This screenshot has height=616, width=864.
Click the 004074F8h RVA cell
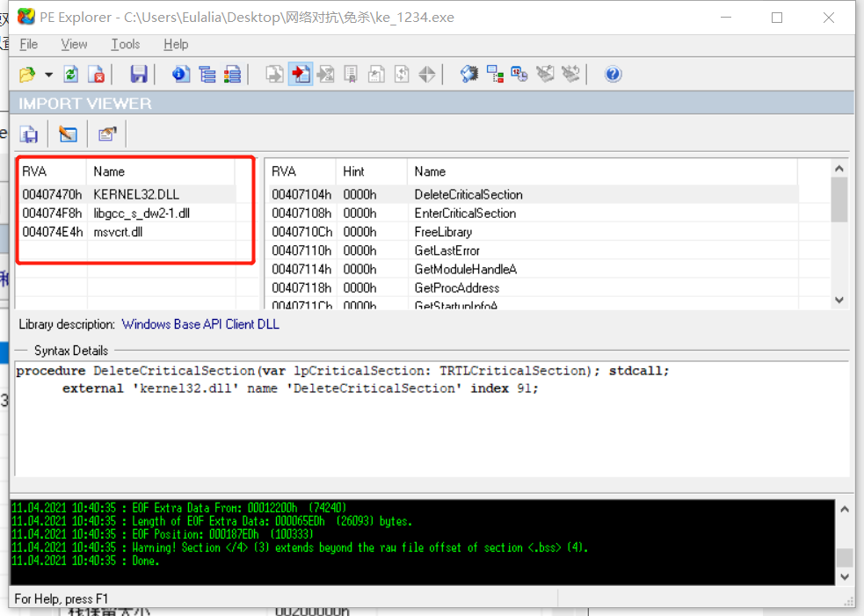click(53, 214)
